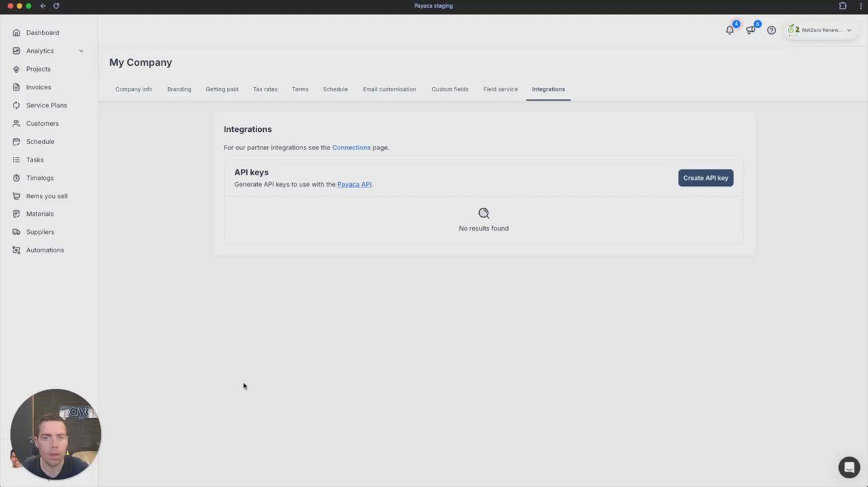868x487 pixels.
Task: Open Materials from the sidebar
Action: tap(40, 214)
